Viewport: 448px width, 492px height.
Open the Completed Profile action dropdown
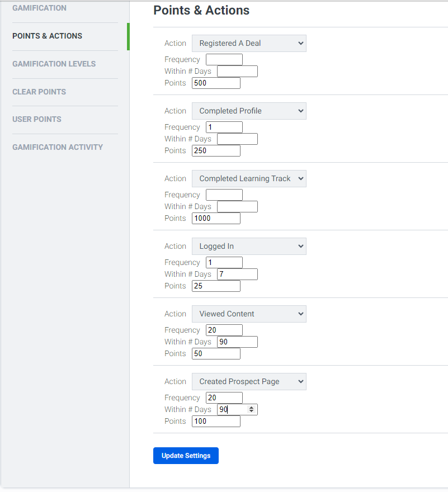(x=249, y=111)
